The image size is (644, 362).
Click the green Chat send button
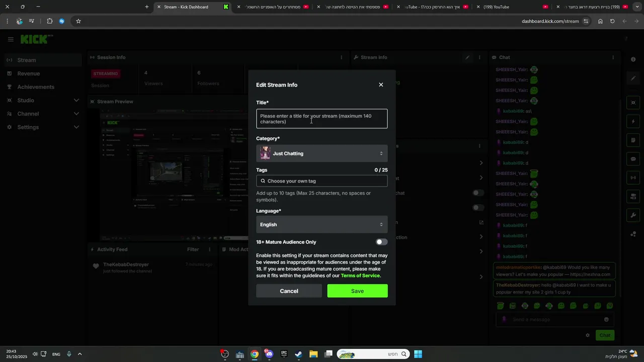click(605, 335)
